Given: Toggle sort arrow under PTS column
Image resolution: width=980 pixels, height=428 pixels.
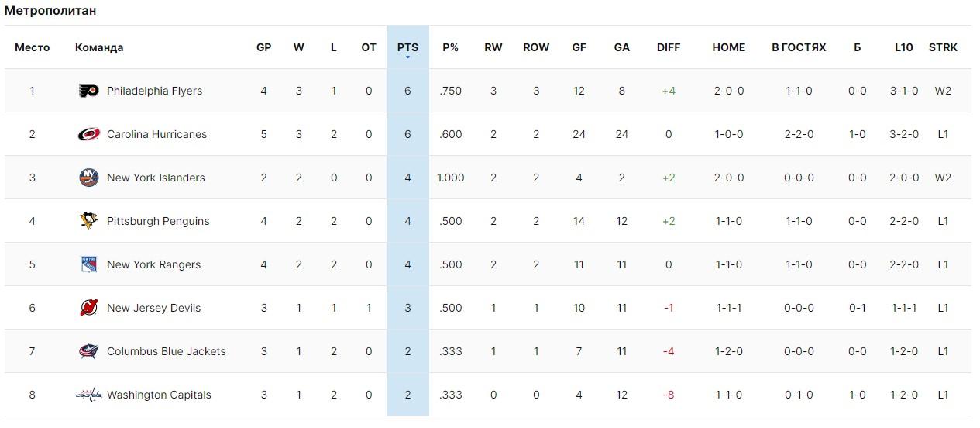Looking at the screenshot, I should coord(407,57).
